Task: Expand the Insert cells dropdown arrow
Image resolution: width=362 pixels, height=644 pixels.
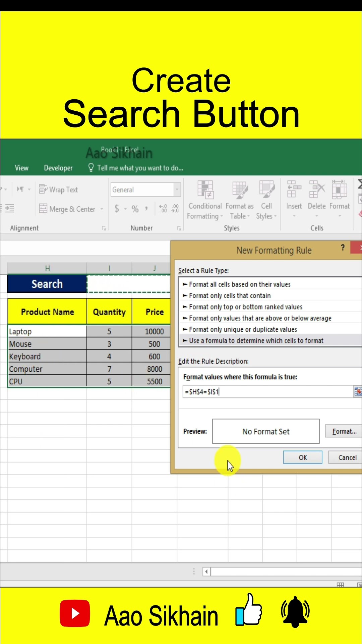Action: click(x=294, y=216)
